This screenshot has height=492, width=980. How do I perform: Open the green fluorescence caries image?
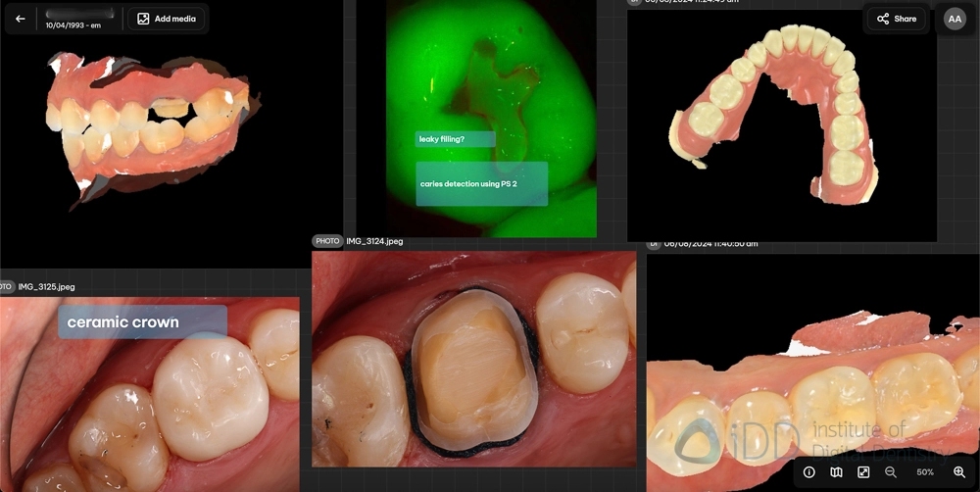(x=490, y=78)
